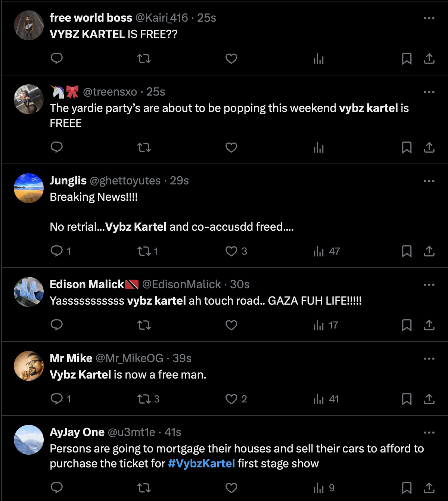Expand options menu on AyJay One's tweet
The width and height of the screenshot is (448, 501).
pyautogui.click(x=429, y=432)
